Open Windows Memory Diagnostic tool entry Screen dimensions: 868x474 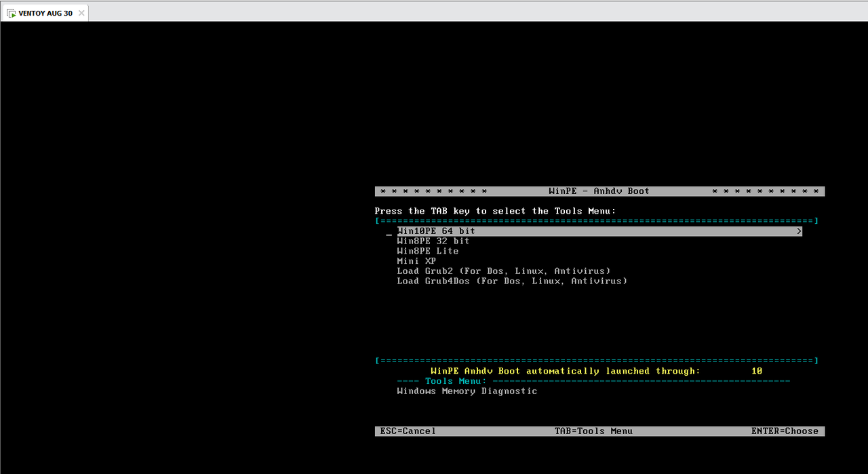[467, 391]
